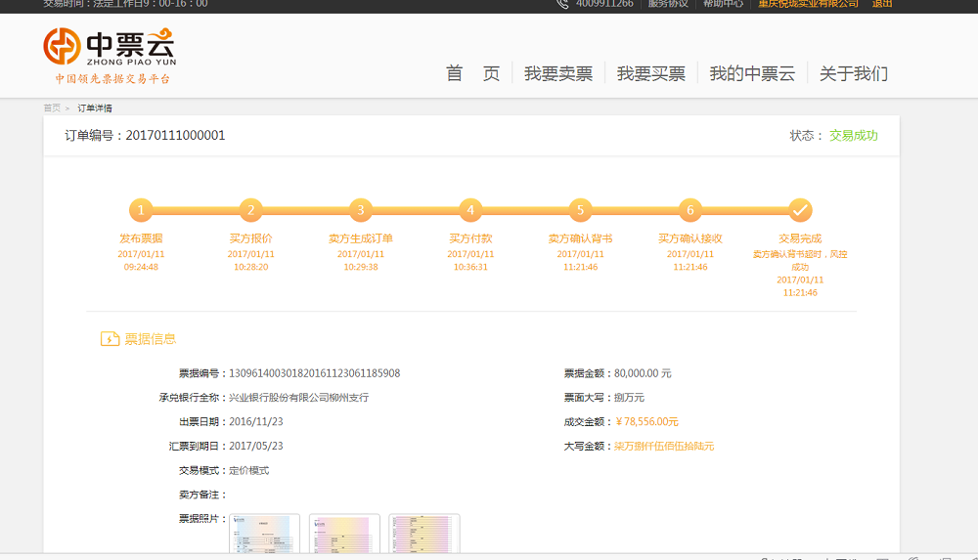Click the checkmark circle for 交易完成
This screenshot has width=978, height=560.
coord(800,210)
